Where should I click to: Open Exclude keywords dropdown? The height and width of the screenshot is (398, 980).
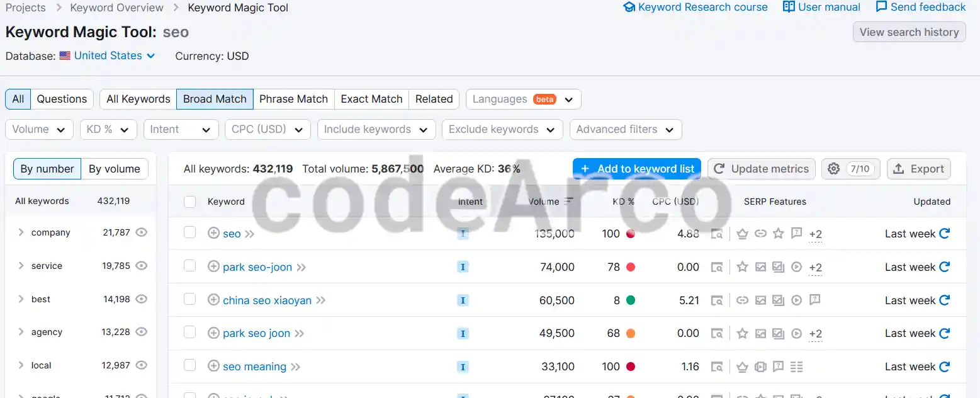[502, 129]
